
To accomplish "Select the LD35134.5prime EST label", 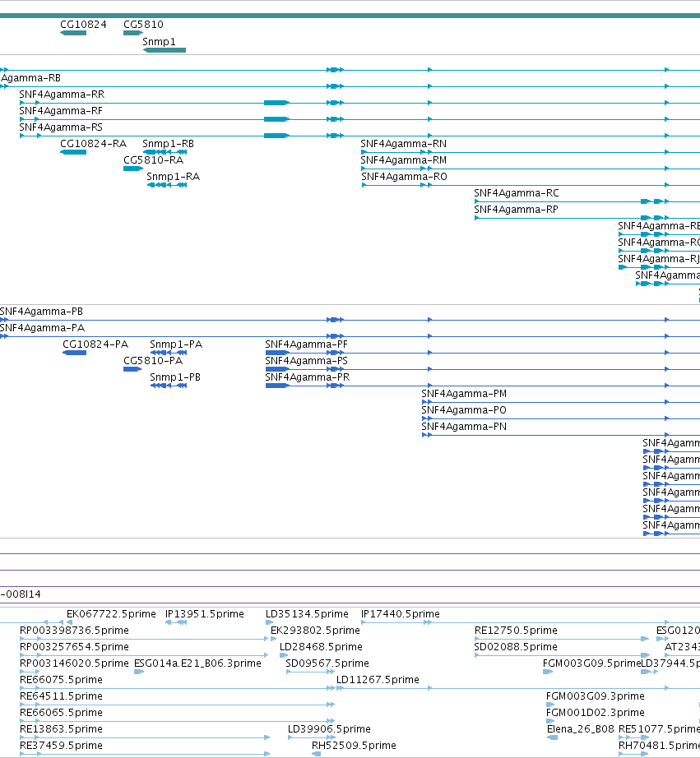I will tap(307, 614).
